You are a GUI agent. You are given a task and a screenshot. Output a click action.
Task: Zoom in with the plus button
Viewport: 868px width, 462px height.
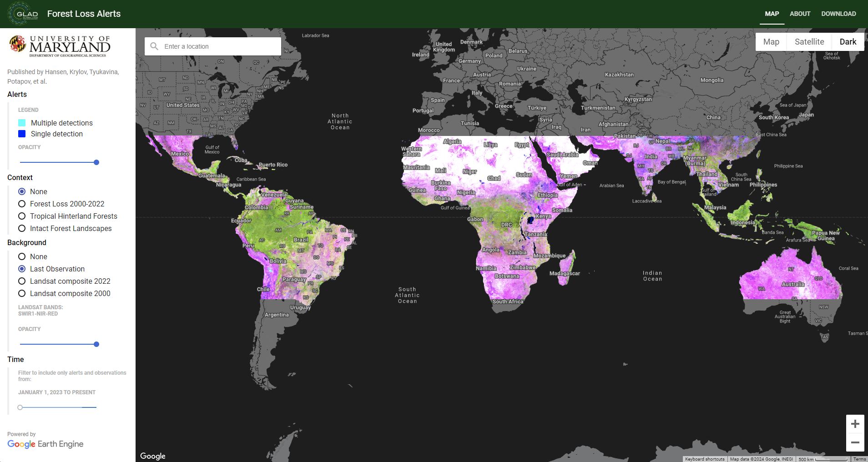pos(855,424)
